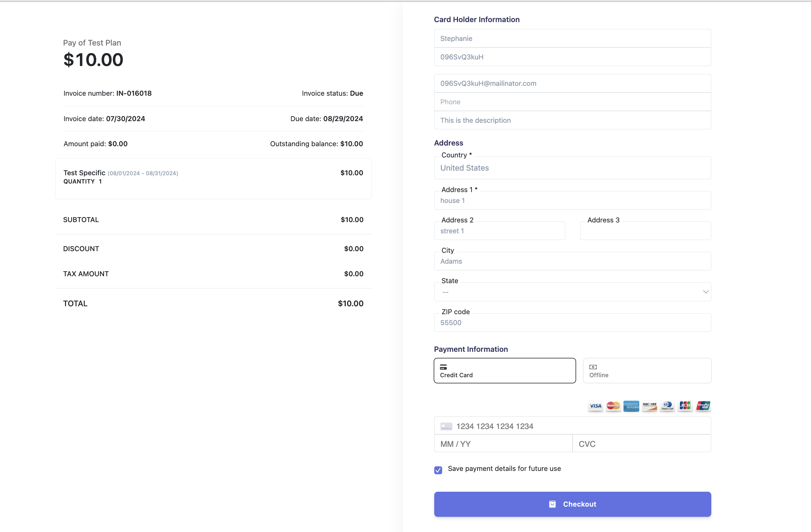The image size is (811, 532).
Task: Click the credit card icon in Credit Card tab
Action: 443,367
